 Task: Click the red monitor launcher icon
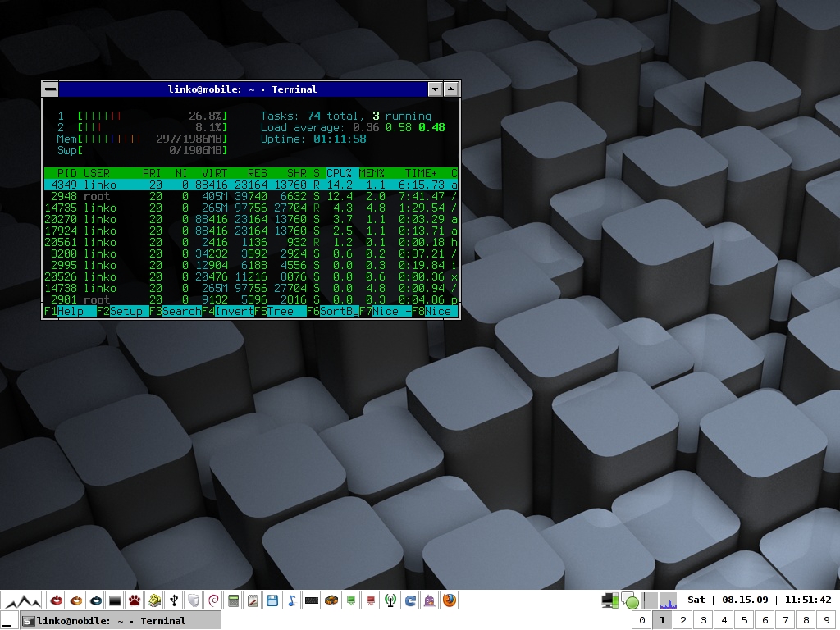pyautogui.click(x=370, y=600)
